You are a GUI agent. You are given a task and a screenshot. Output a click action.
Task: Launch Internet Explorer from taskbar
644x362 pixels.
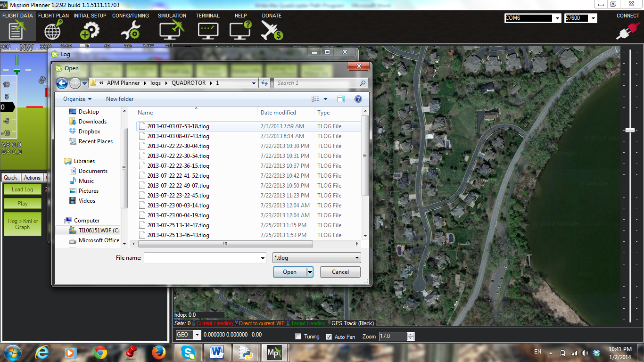41,352
